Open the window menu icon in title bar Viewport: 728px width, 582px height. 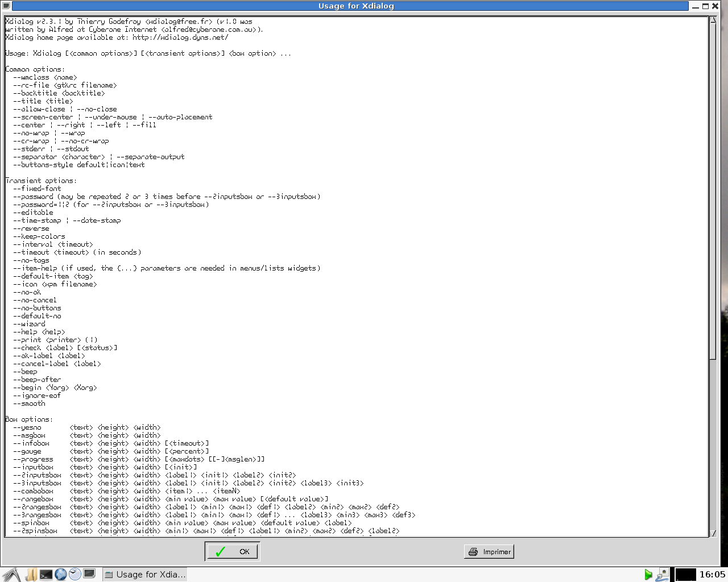point(6,6)
